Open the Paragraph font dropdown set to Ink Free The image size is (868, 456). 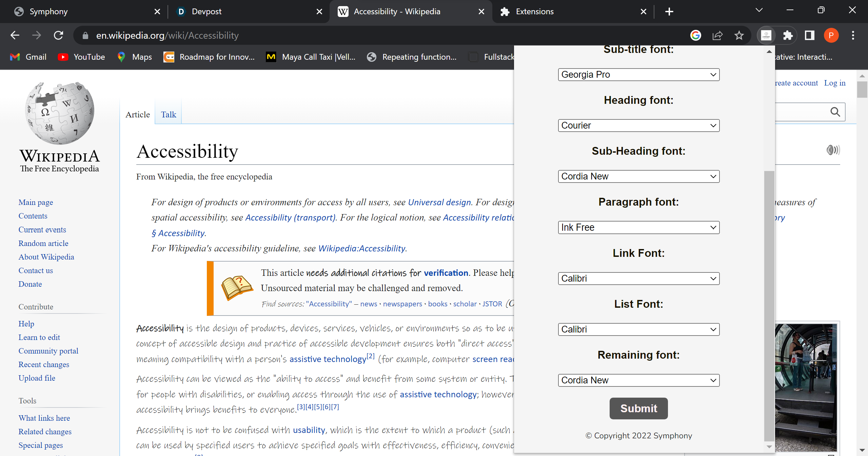click(638, 227)
